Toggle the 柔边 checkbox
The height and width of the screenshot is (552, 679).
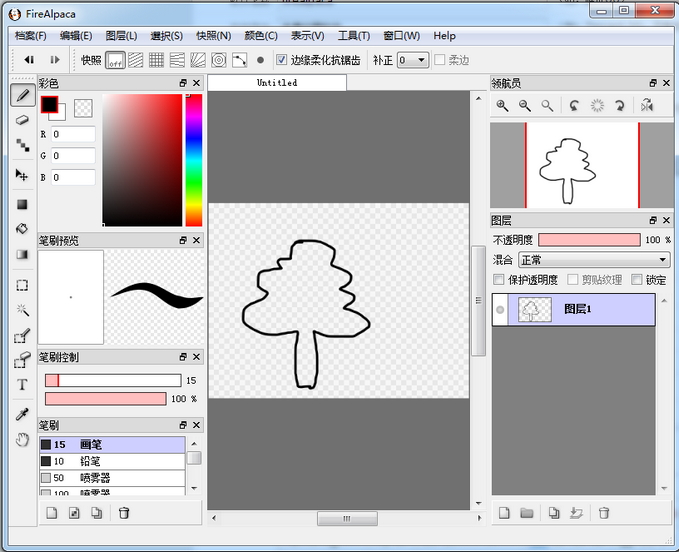click(x=440, y=60)
